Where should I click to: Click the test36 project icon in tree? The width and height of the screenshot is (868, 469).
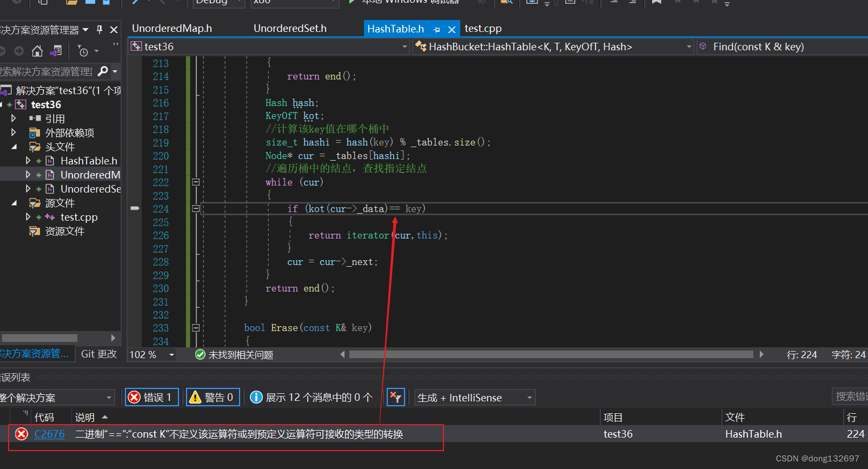coord(21,104)
